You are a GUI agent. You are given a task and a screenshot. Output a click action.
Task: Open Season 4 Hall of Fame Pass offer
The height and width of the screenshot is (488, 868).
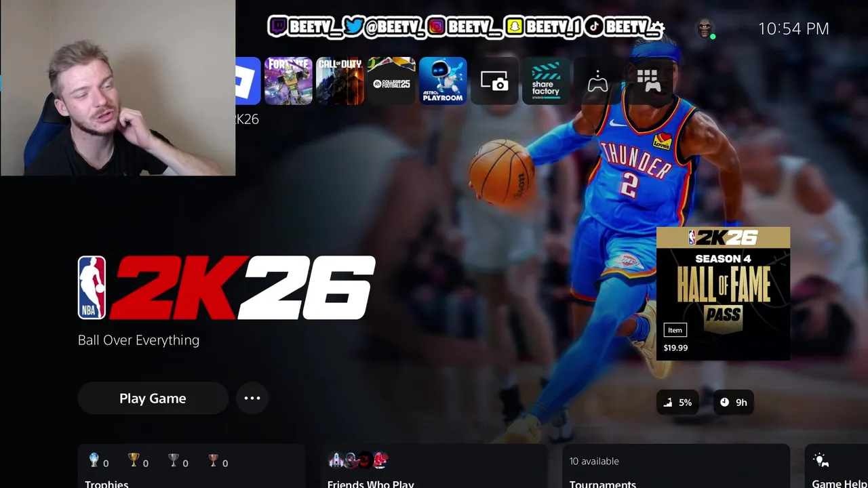click(723, 293)
